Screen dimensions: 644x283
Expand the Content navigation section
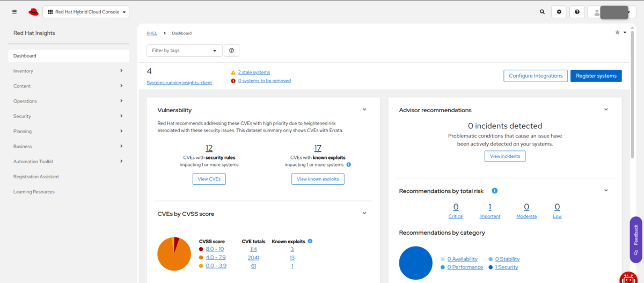pyautogui.click(x=68, y=86)
